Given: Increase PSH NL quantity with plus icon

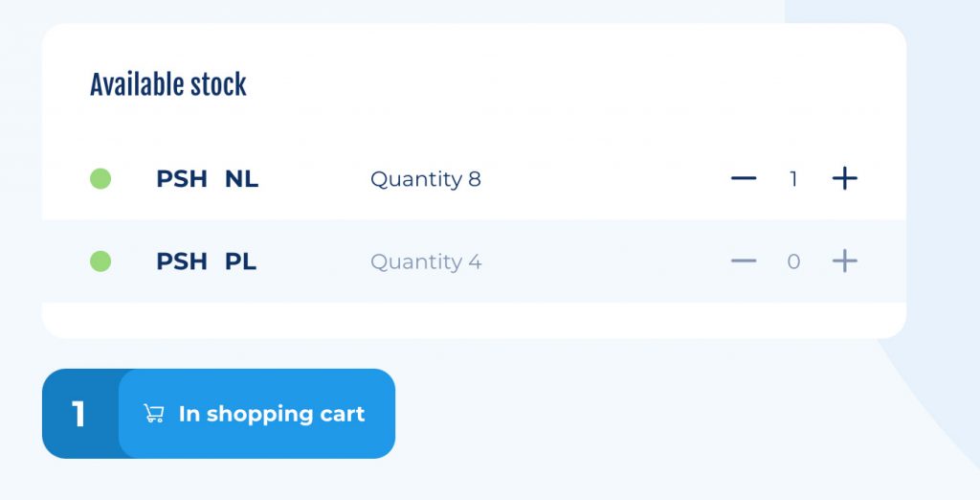Looking at the screenshot, I should (x=844, y=179).
